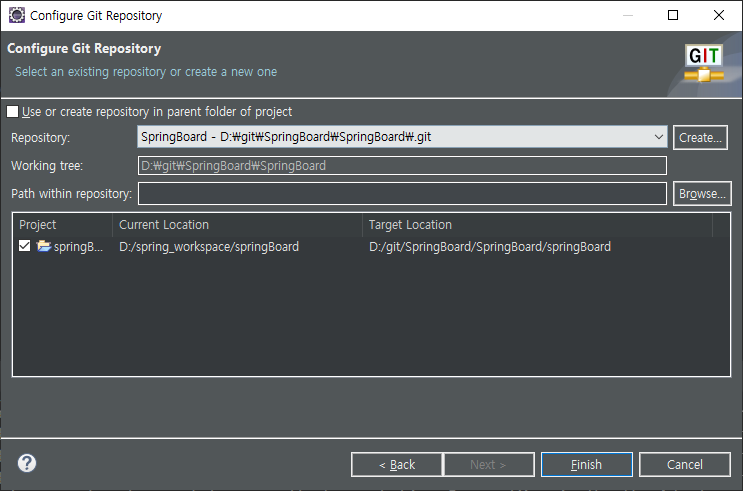Viewport: 743px width, 491px height.
Task: Click the < Back button
Action: coord(397,464)
